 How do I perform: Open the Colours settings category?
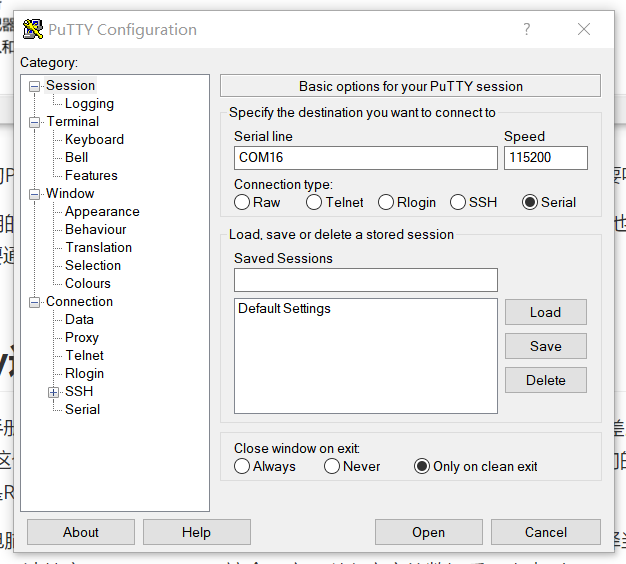click(x=87, y=283)
